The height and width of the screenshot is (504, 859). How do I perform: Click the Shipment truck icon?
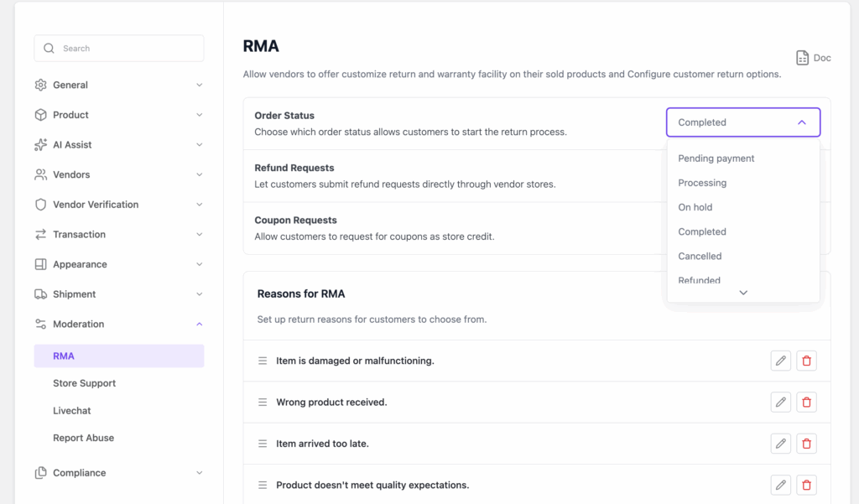pyautogui.click(x=39, y=294)
